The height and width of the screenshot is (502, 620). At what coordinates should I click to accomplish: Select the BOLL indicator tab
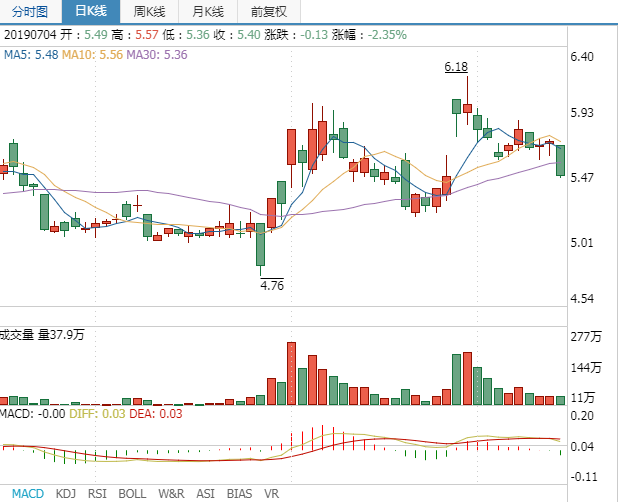[x=132, y=493]
